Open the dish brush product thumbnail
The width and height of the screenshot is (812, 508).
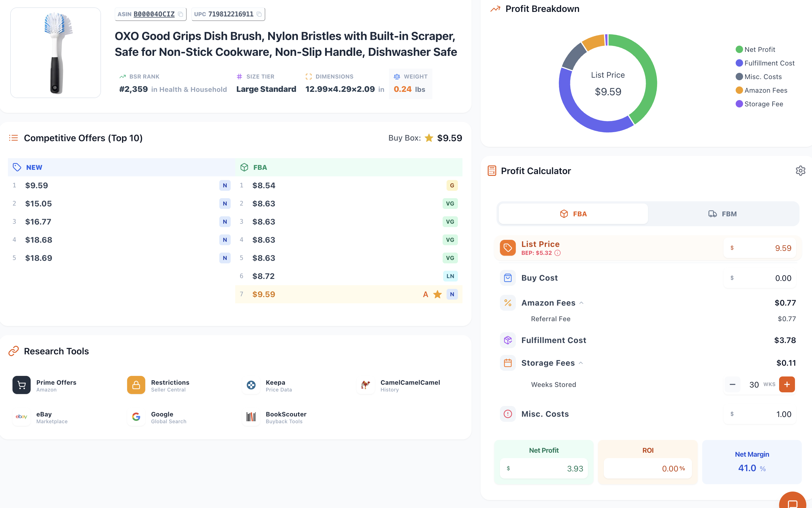[x=56, y=53]
